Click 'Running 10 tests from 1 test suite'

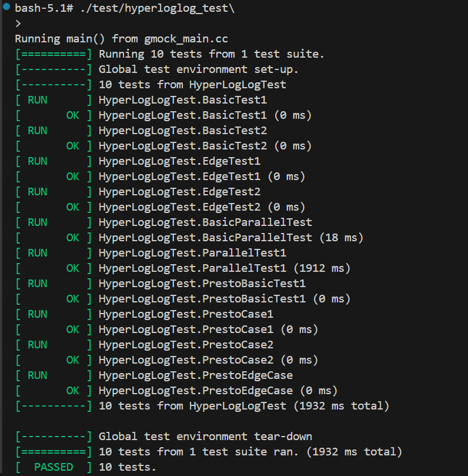pos(212,54)
